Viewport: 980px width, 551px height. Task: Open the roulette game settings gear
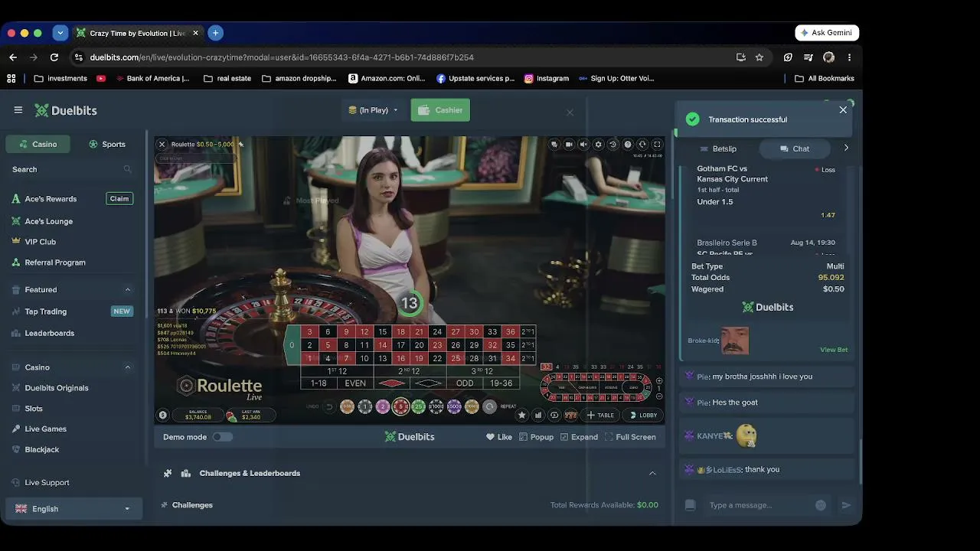point(598,144)
